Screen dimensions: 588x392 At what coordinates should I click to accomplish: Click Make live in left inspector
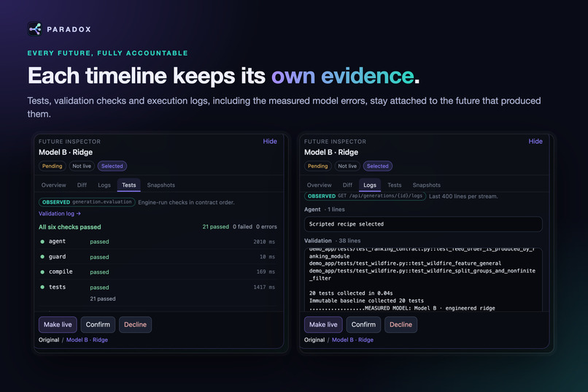58,325
